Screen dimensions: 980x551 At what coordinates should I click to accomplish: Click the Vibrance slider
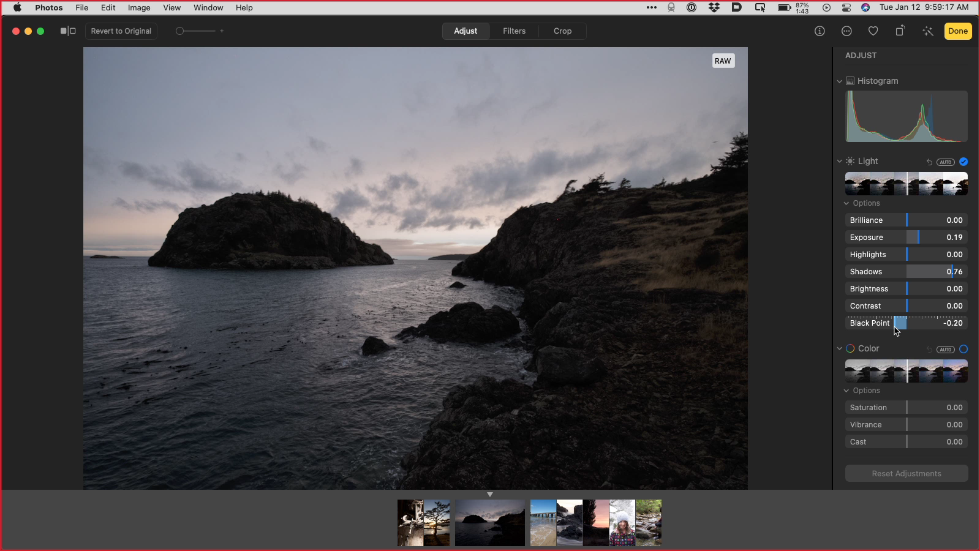tap(907, 425)
